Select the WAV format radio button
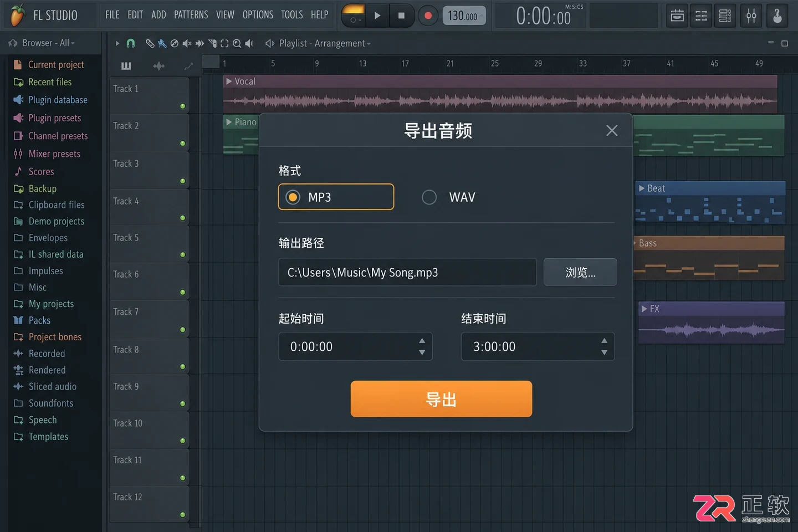Screen dimensions: 798x532 (429, 197)
